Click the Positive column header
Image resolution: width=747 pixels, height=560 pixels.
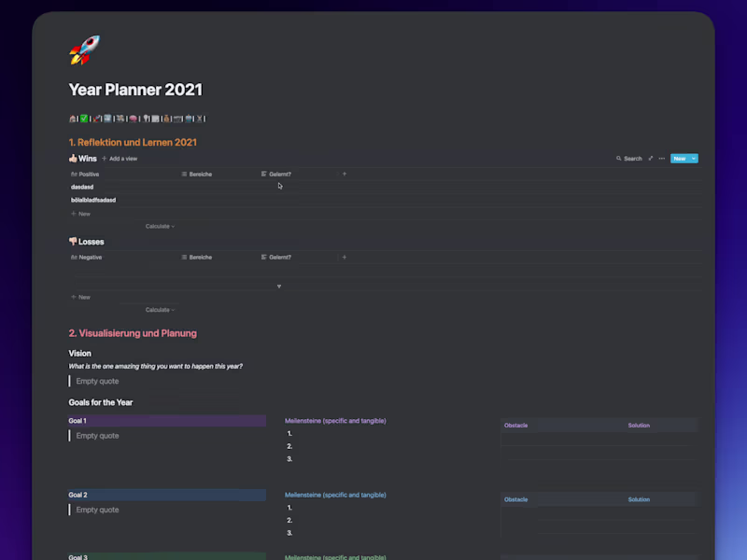pyautogui.click(x=85, y=175)
